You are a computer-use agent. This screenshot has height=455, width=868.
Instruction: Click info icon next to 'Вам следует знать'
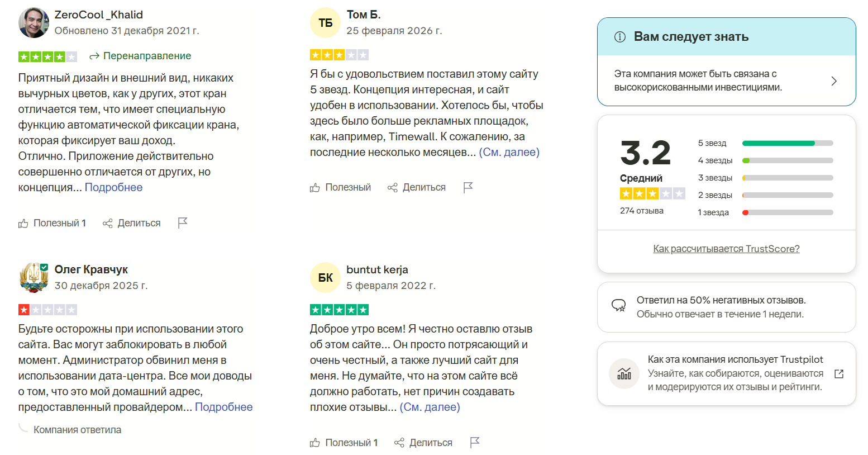tap(620, 37)
